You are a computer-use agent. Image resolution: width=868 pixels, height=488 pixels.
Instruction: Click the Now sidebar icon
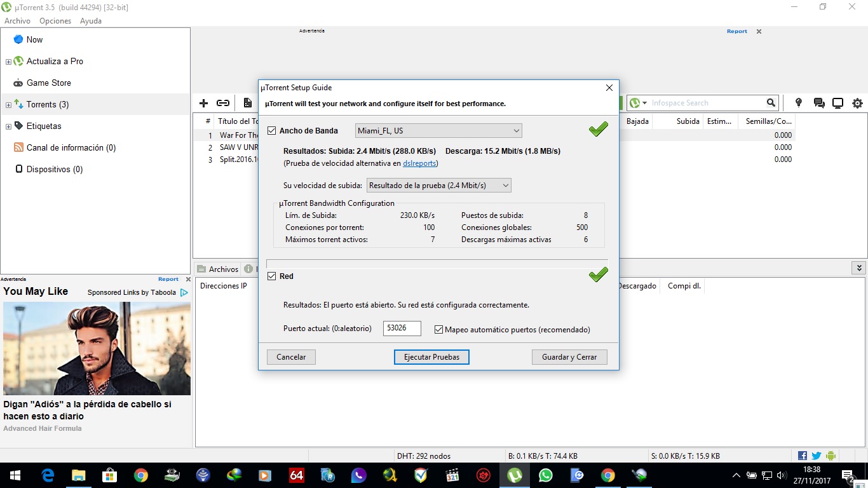pos(18,39)
